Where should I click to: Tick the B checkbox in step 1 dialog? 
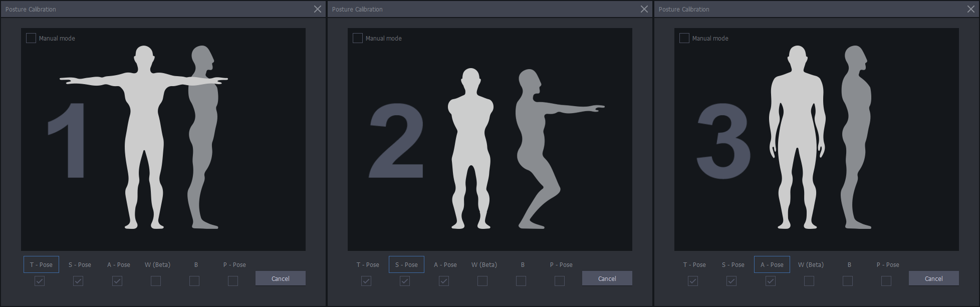coord(194,281)
